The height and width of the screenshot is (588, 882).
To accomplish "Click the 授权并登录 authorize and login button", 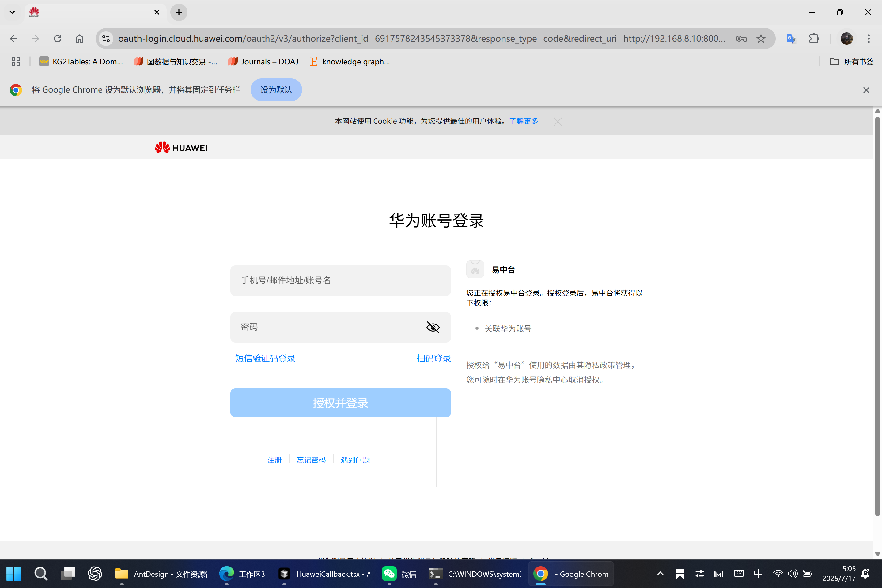I will pos(340,403).
